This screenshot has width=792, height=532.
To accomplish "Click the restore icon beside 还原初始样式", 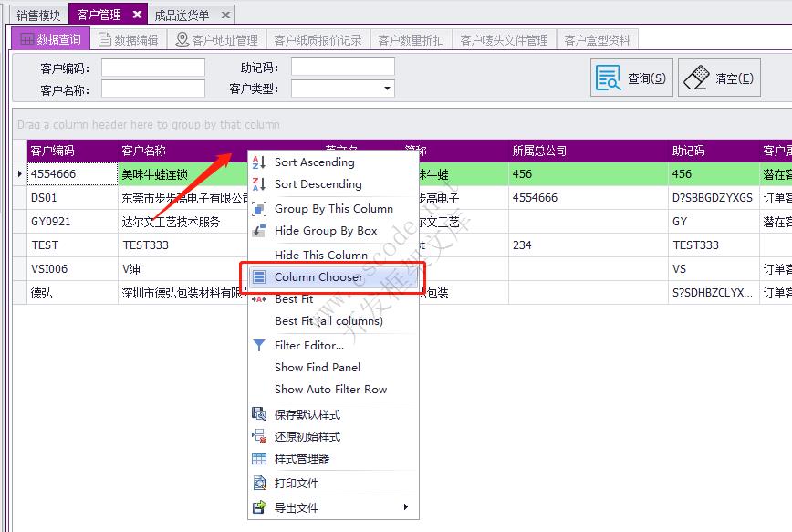I will tap(258, 436).
